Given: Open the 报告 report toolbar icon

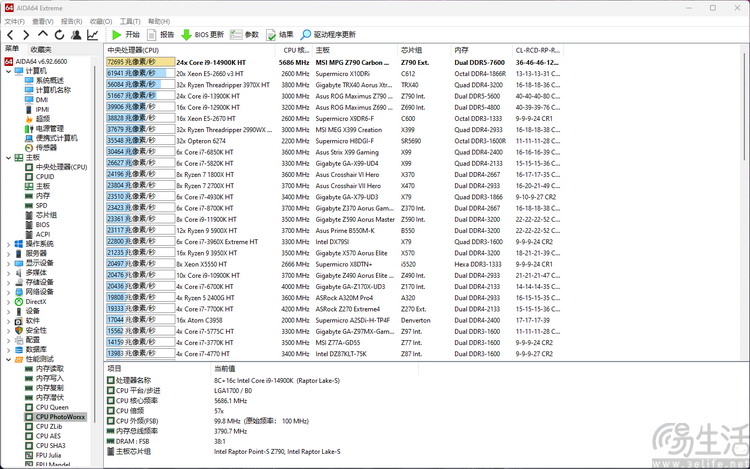Looking at the screenshot, I should point(151,34).
